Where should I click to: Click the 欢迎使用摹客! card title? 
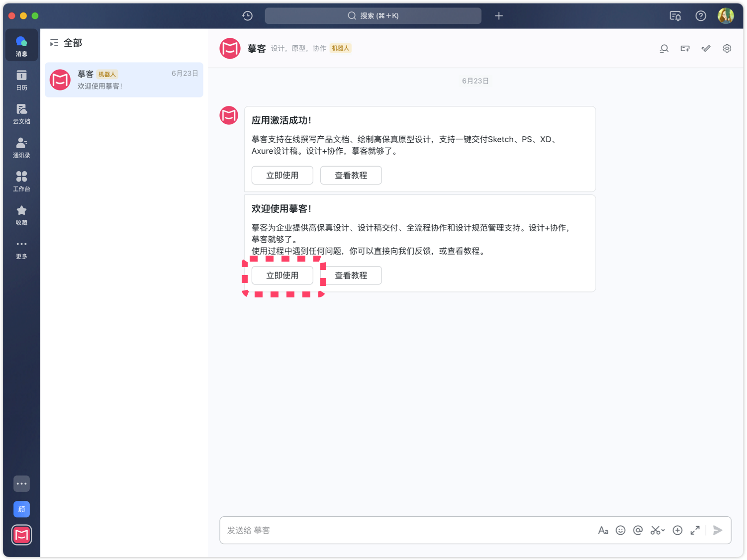point(281,209)
